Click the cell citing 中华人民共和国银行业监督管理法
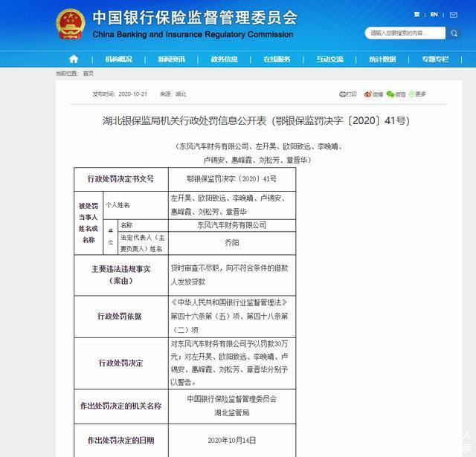Image resolution: width=476 pixels, height=457 pixels. click(232, 317)
